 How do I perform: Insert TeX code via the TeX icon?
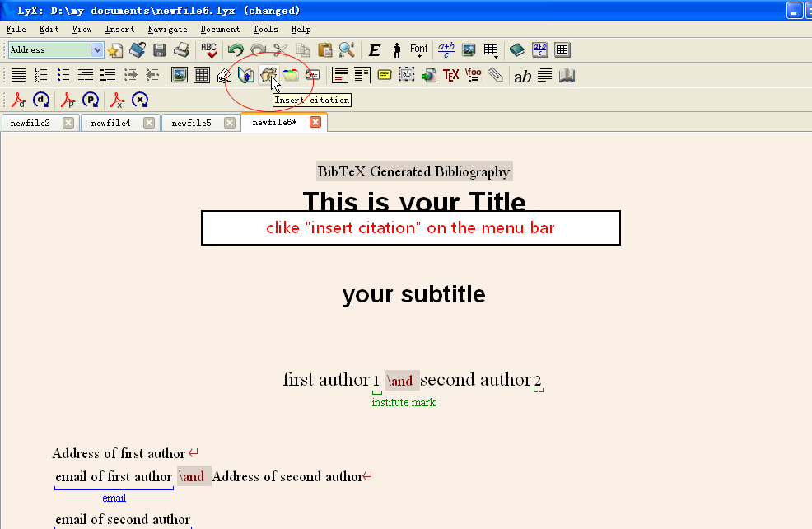[451, 75]
